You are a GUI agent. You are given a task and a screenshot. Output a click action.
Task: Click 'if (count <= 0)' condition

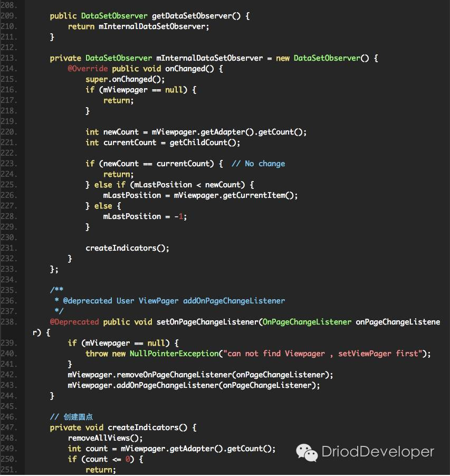coord(101,459)
